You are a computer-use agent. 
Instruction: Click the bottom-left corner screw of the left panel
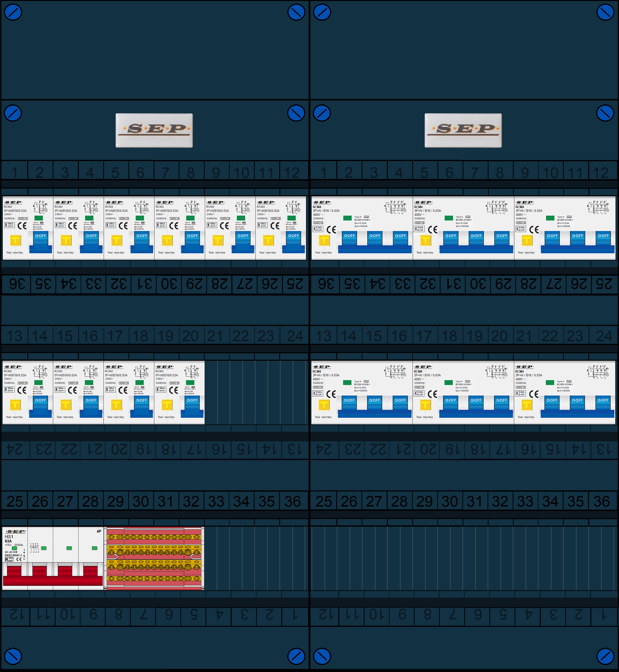[13, 656]
